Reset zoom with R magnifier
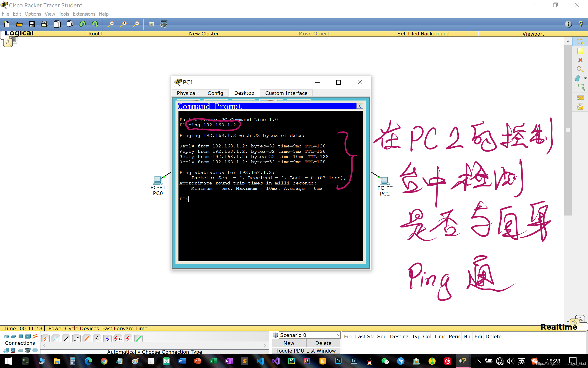The width and height of the screenshot is (588, 368). (123, 24)
